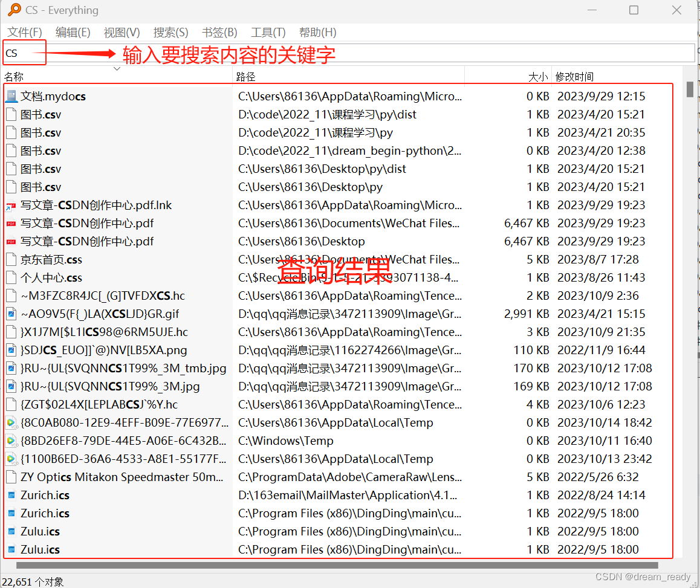Click the media icon of {8C0AB080 temp file
The width and height of the screenshot is (700, 588).
[10, 422]
